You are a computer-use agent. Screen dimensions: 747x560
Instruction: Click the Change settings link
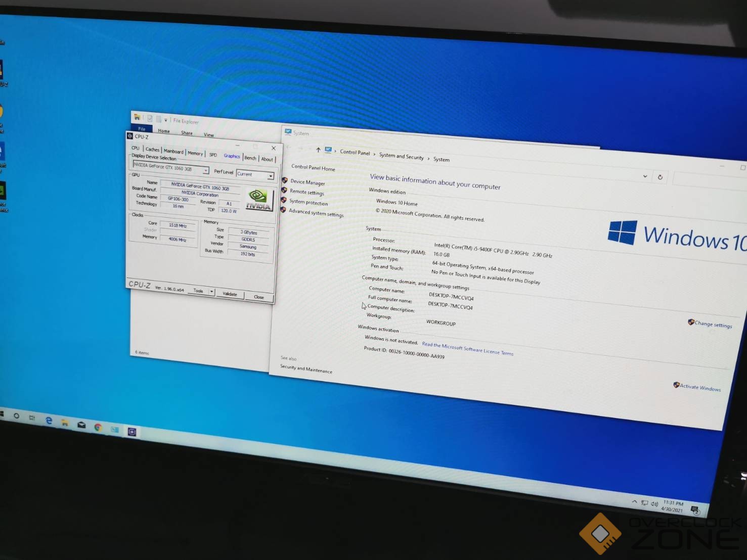tap(713, 324)
